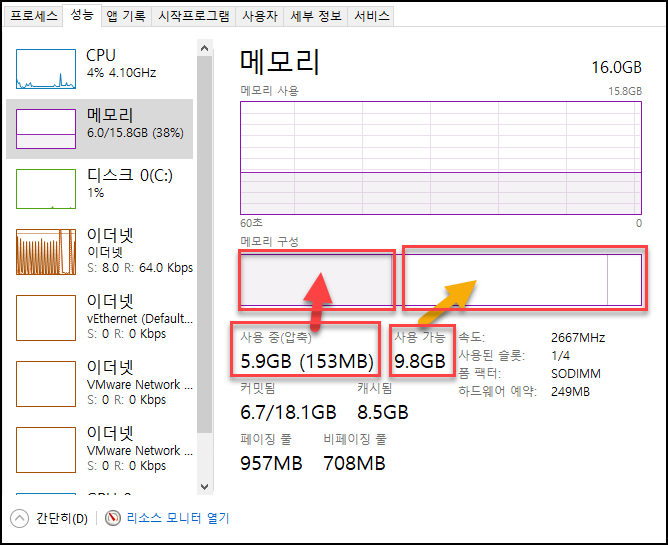Image resolution: width=668 pixels, height=545 pixels.
Task: Select the 메모리 graph thumbnail in sidebar
Action: (x=46, y=129)
